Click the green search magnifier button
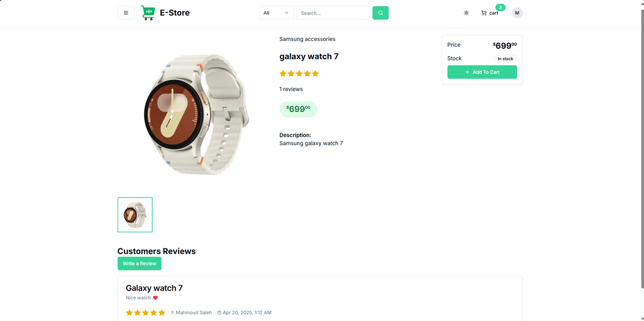The height and width of the screenshot is (321, 644). pyautogui.click(x=380, y=13)
